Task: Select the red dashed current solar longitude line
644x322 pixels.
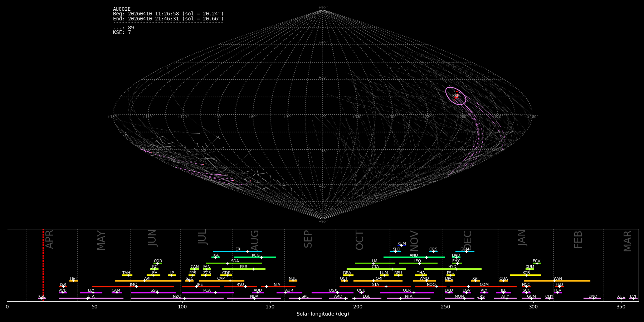Action: 43,265
